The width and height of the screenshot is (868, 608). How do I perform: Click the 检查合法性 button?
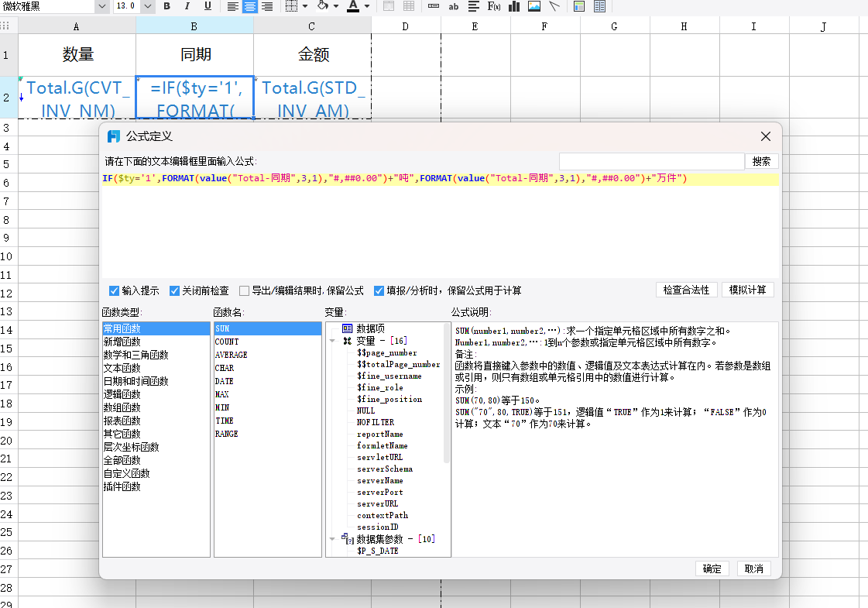[x=687, y=290]
